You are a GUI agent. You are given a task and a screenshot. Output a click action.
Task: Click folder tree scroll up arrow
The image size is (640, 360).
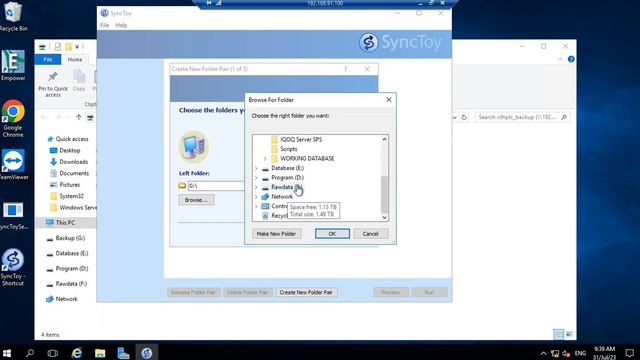click(384, 139)
